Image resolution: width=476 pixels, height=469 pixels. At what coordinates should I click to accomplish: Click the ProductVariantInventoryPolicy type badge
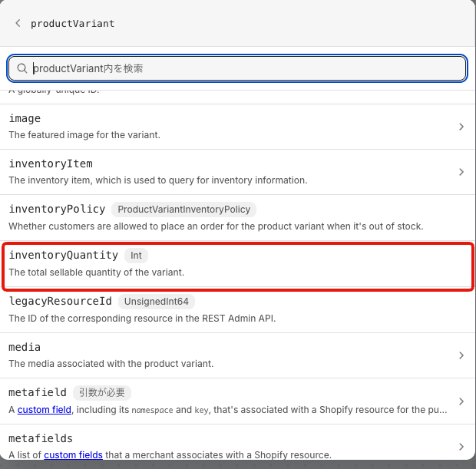[x=183, y=210]
